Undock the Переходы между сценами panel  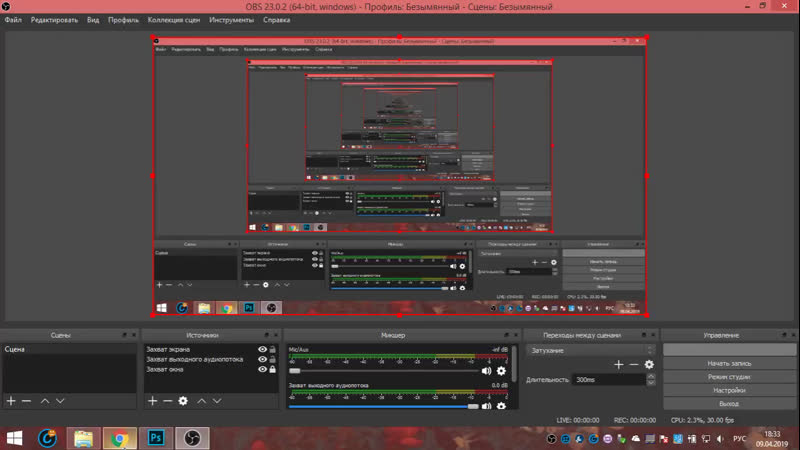point(643,335)
